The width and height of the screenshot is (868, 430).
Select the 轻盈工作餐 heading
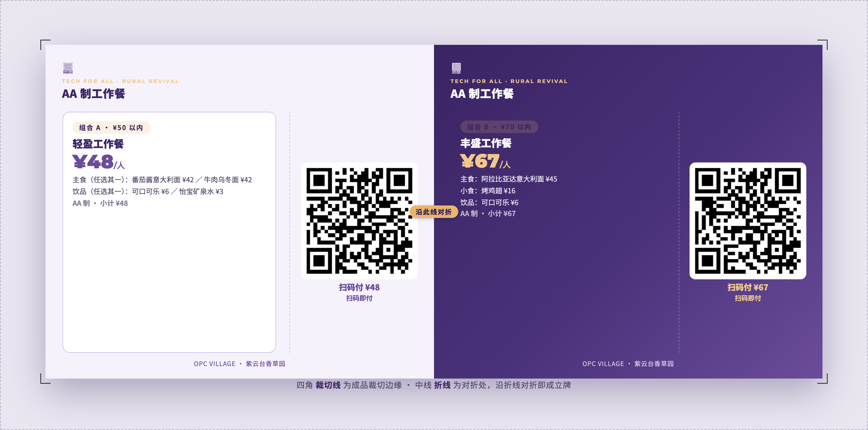tap(98, 144)
